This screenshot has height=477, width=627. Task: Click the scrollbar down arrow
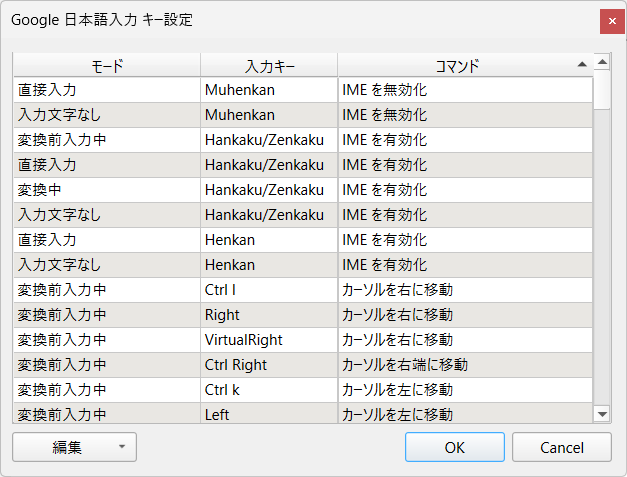tap(602, 414)
